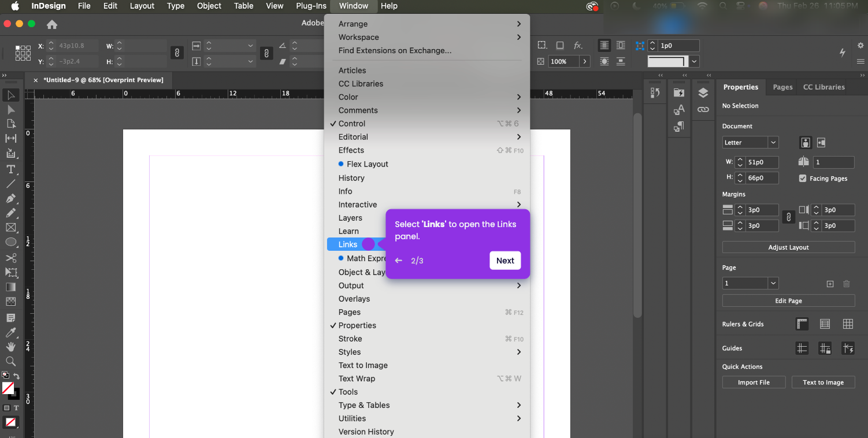The width and height of the screenshot is (868, 438).
Task: Select the Rectangle Frame tool
Action: point(11,228)
